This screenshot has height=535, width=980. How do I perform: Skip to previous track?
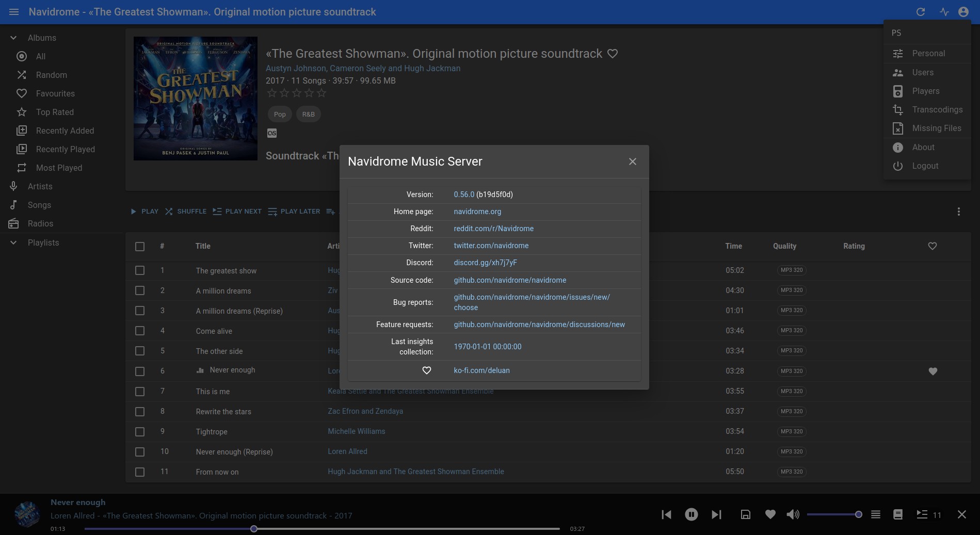click(666, 514)
